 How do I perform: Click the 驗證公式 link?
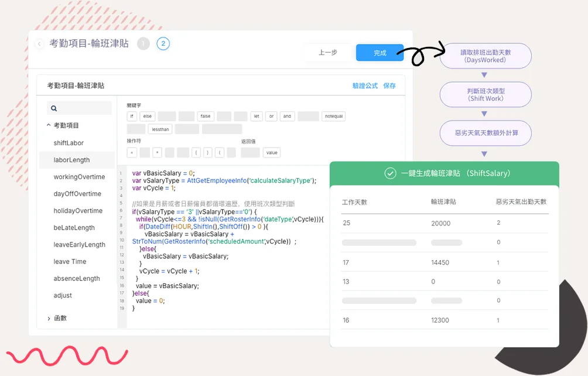tap(365, 86)
